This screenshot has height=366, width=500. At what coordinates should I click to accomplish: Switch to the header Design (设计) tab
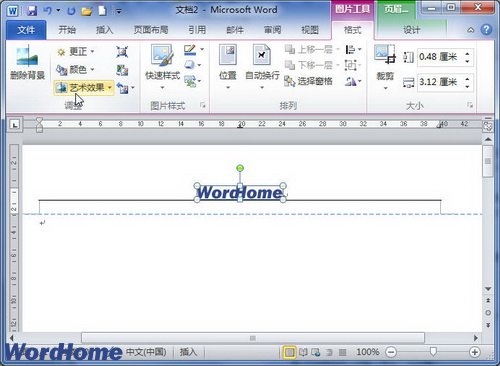click(411, 30)
